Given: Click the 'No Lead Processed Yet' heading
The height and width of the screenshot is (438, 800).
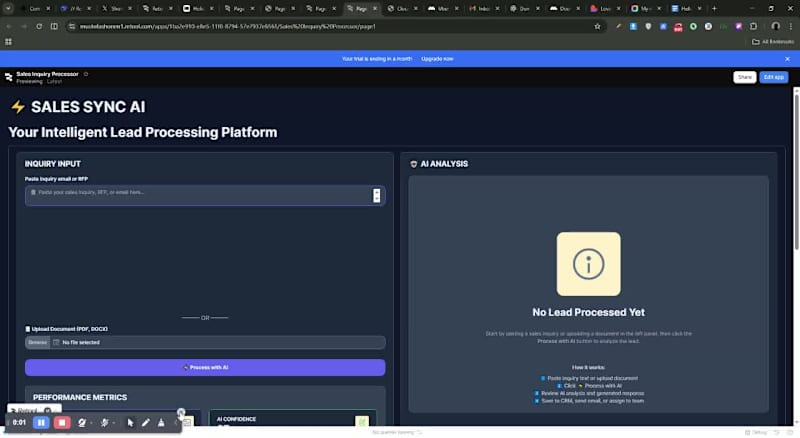Looking at the screenshot, I should [588, 312].
